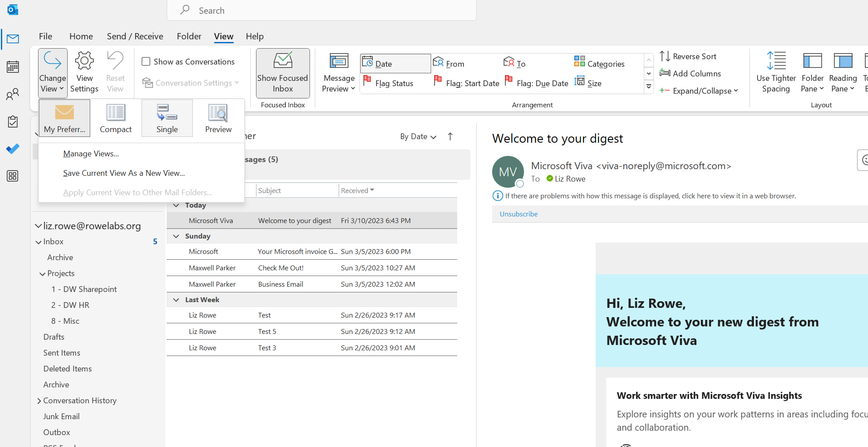The width and height of the screenshot is (868, 447).
Task: Select the Preview view
Action: click(218, 118)
